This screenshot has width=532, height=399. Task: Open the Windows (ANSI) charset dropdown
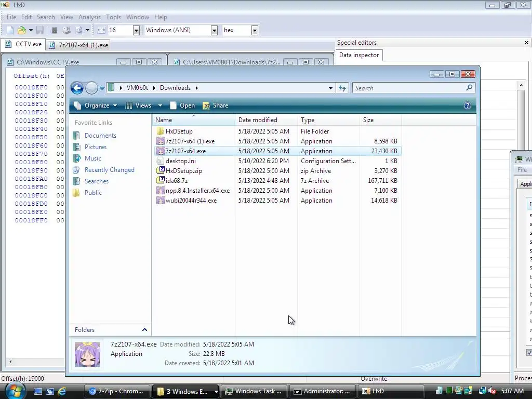tap(214, 30)
